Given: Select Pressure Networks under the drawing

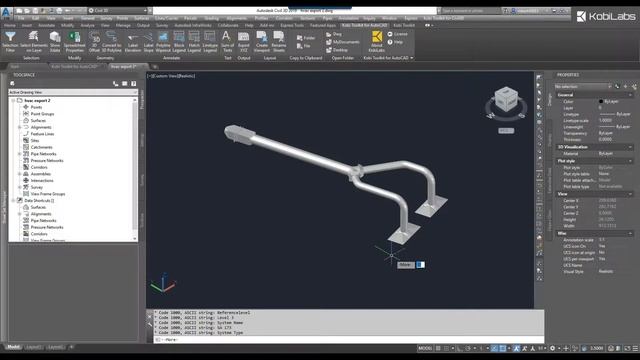Looking at the screenshot, I should [x=47, y=161].
